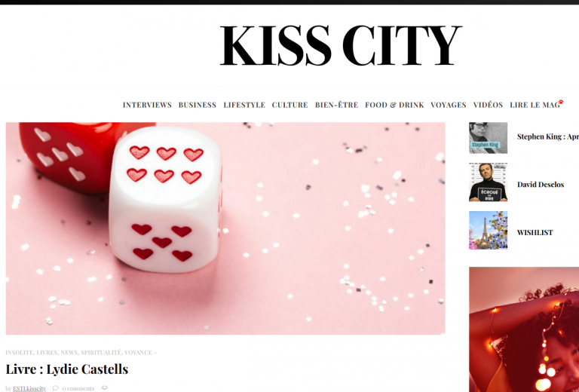Open the BUSINESS menu item
579x392 pixels.
pyautogui.click(x=198, y=106)
